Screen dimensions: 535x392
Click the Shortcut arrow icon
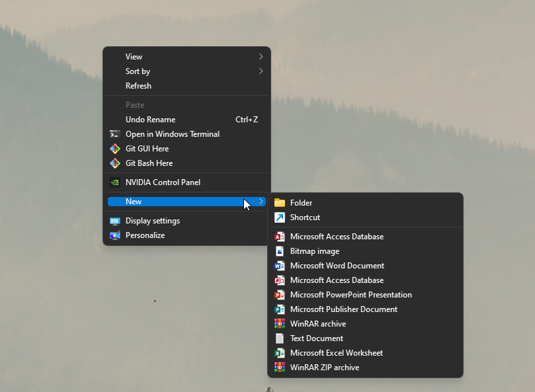[x=280, y=217]
